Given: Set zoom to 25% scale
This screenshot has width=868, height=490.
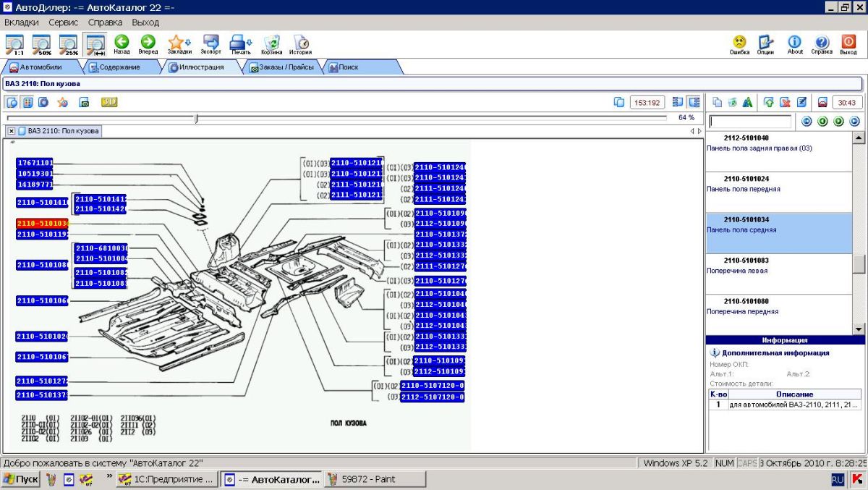Looking at the screenshot, I should 68,44.
